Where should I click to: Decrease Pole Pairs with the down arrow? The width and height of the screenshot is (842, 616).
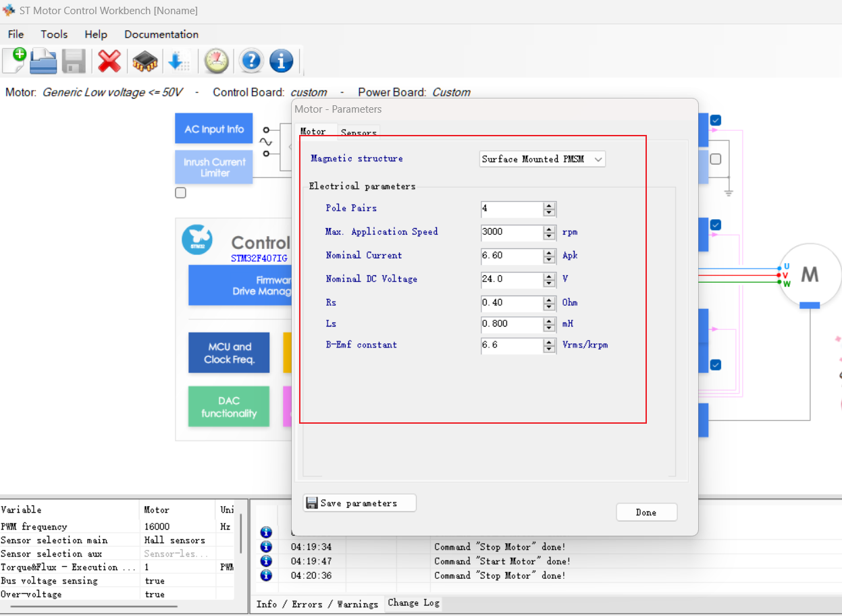tap(550, 213)
